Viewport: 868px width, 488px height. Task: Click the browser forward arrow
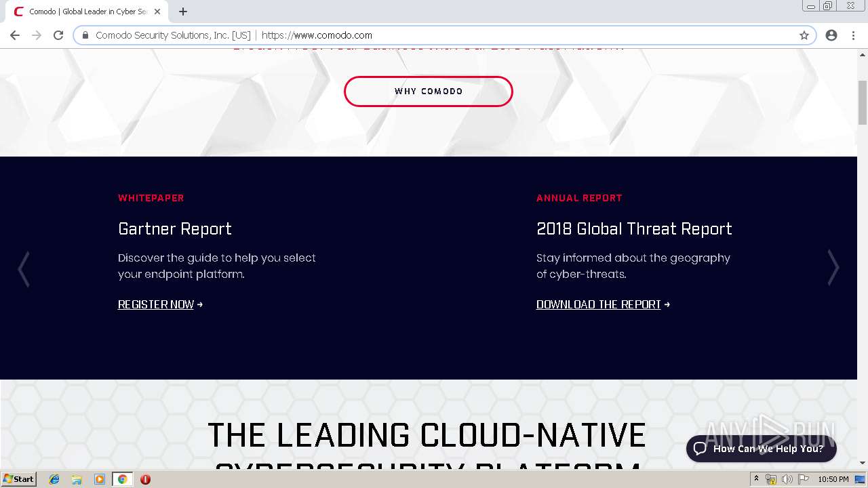coord(37,35)
